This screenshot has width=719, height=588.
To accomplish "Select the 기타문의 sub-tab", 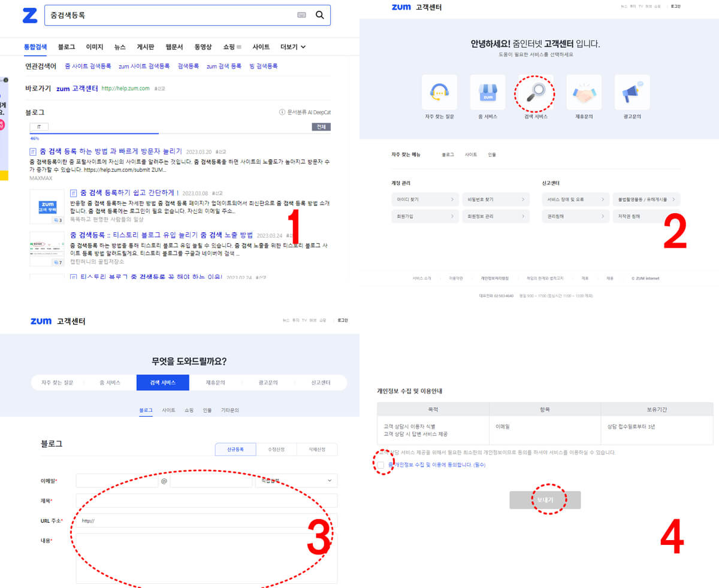I will [x=229, y=410].
